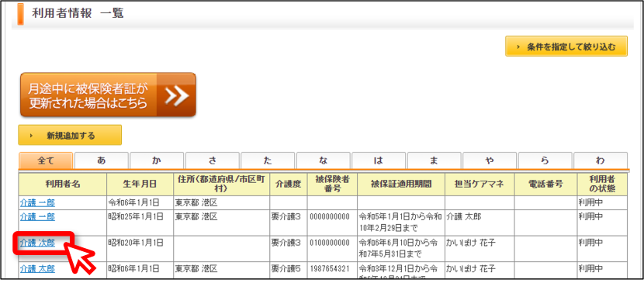Screen dimensions: 644x283
Task: Click the 条件を指定して絞り込む button
Action: point(566,47)
